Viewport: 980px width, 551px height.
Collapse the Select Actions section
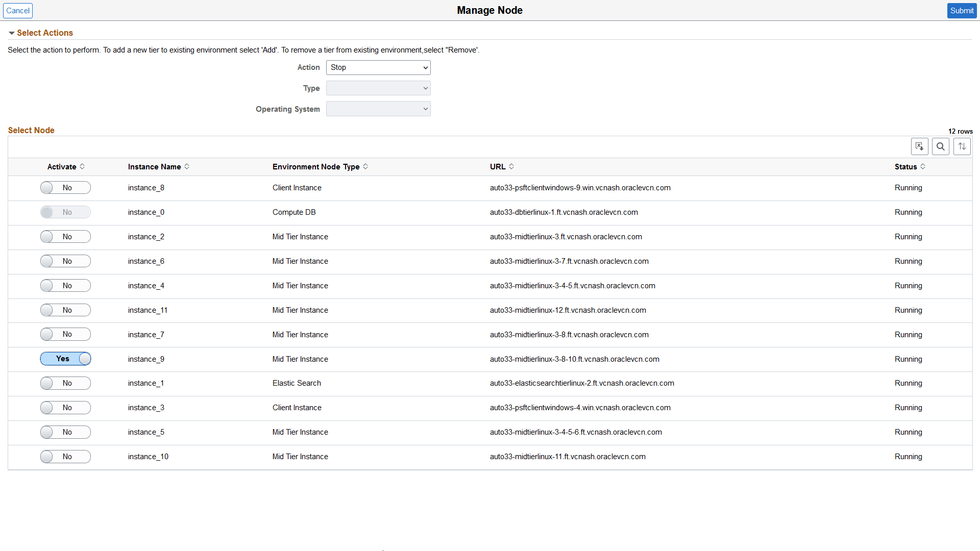11,33
